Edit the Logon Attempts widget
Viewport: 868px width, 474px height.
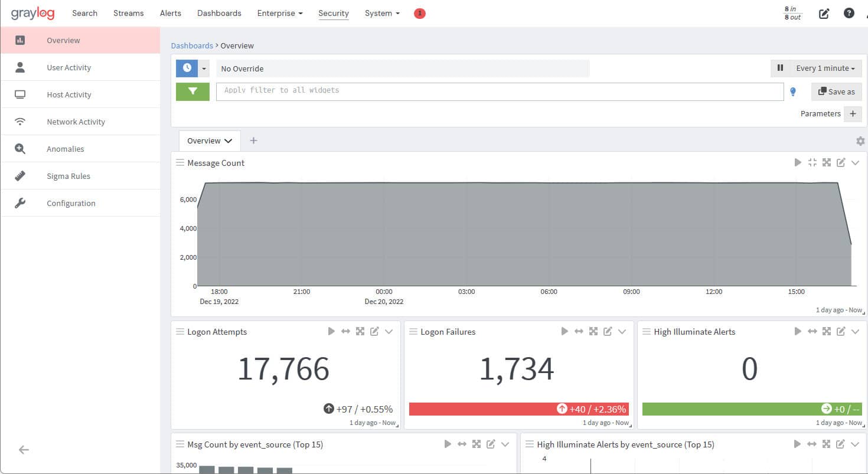pos(374,331)
